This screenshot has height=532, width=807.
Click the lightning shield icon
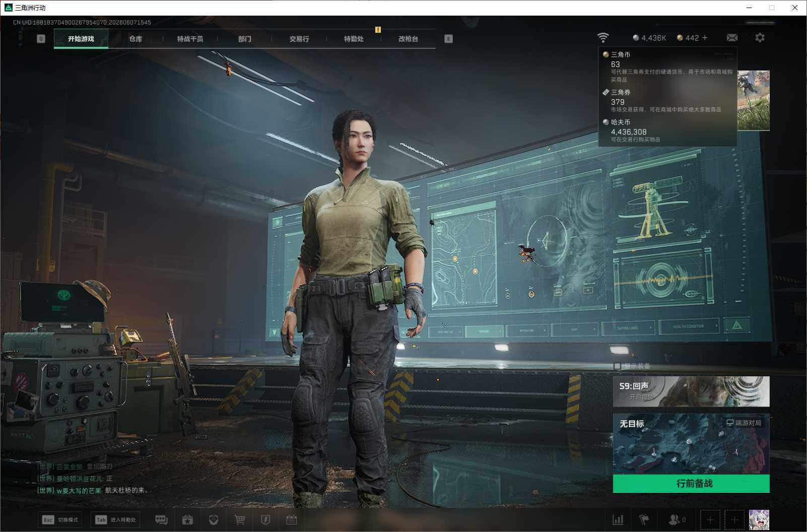(265, 519)
